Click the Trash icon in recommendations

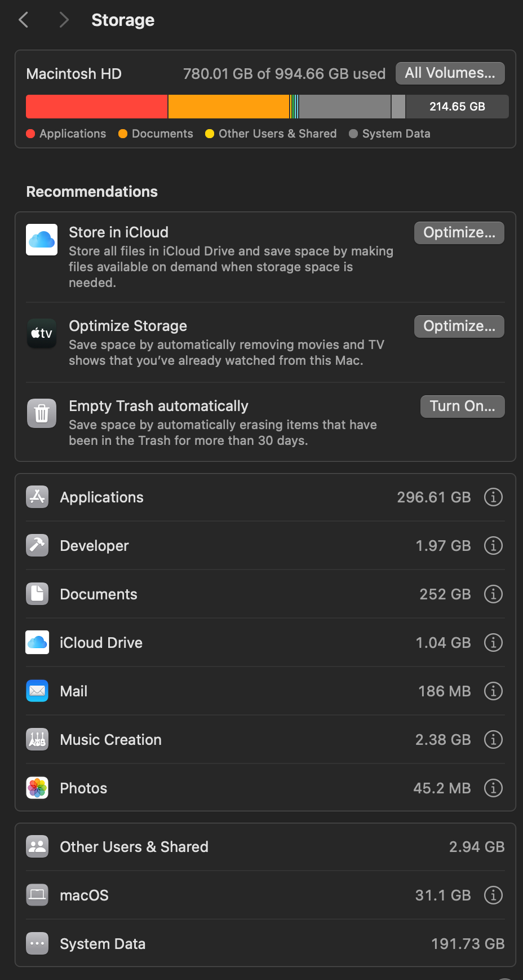point(42,413)
